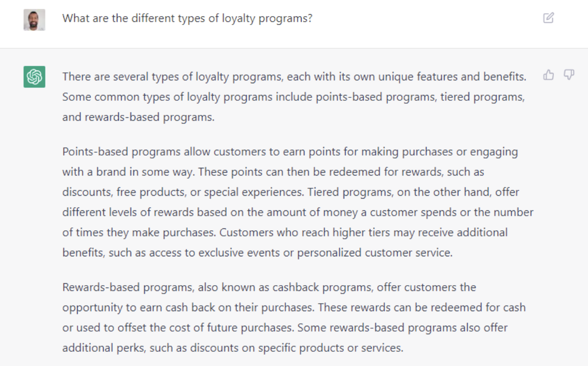Click the line beginning 'benefits, such as access'

tap(258, 253)
